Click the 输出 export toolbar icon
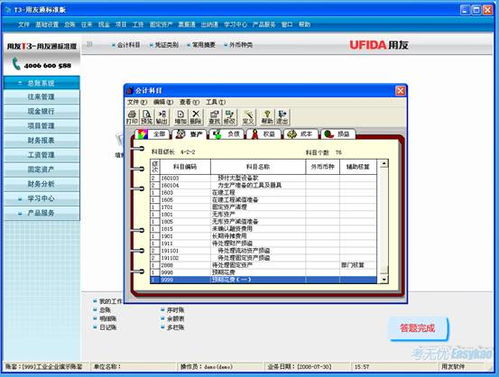The image size is (499, 377). click(x=162, y=117)
